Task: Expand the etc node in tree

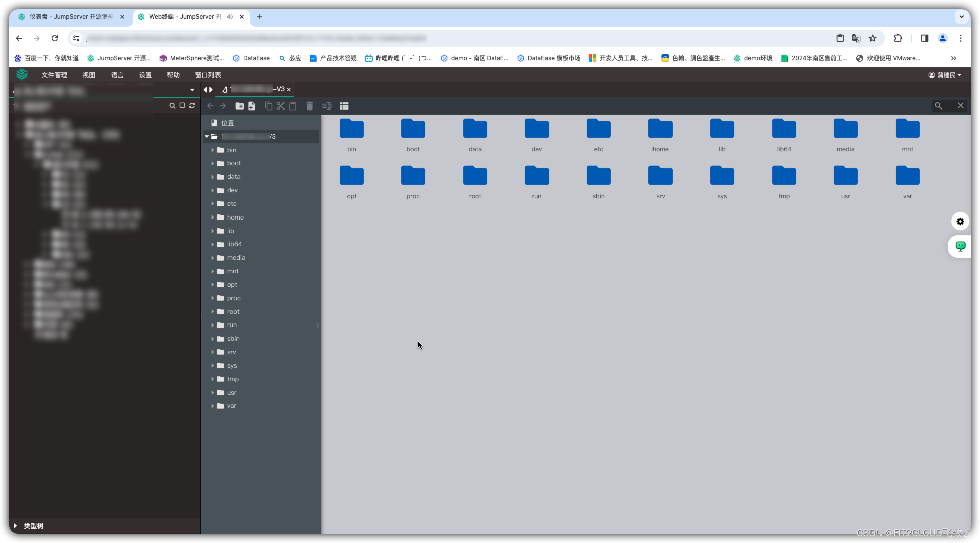Action: pos(212,204)
